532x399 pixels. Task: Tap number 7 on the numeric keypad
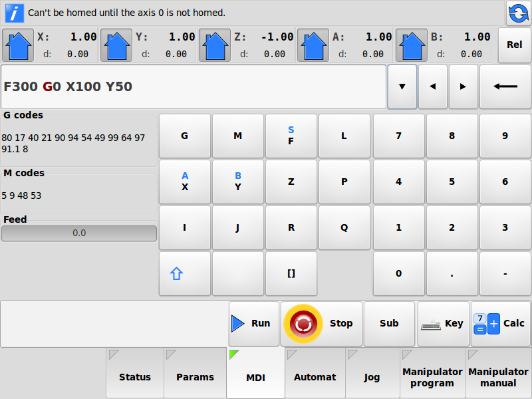pos(398,136)
